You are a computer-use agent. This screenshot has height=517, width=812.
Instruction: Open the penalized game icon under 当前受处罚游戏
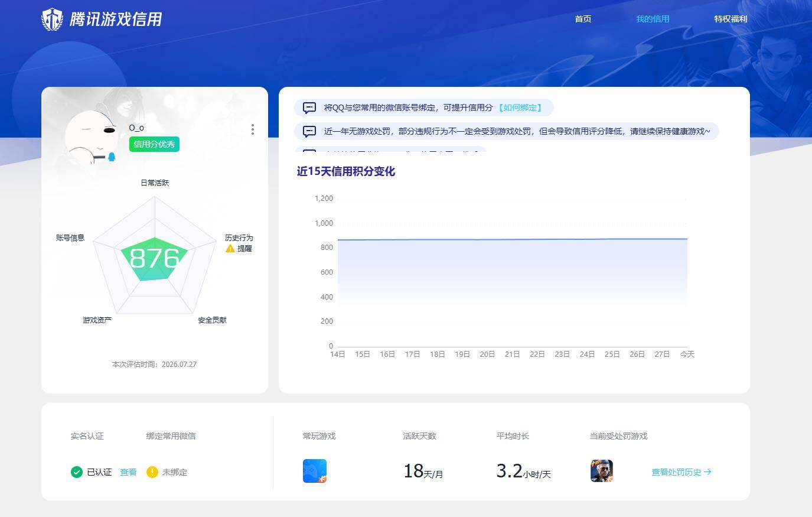(x=602, y=471)
